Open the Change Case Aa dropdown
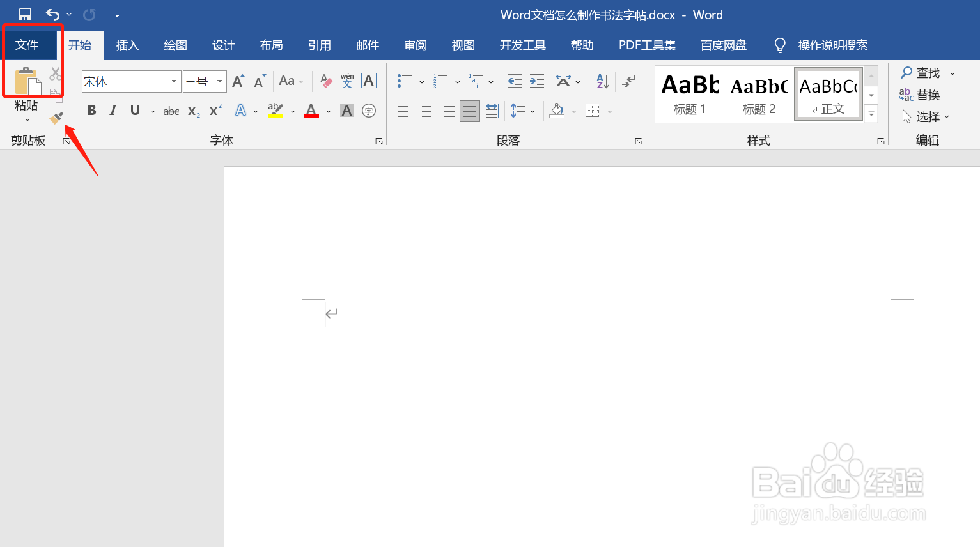Screen dimensions: 980x547 [x=291, y=81]
